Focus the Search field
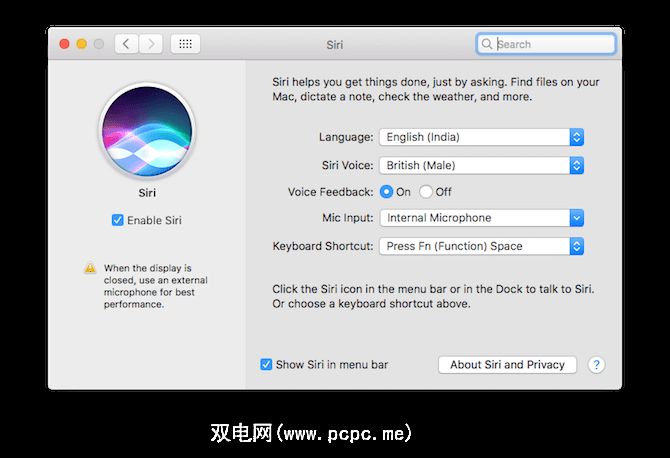This screenshot has width=670, height=458. [x=553, y=44]
